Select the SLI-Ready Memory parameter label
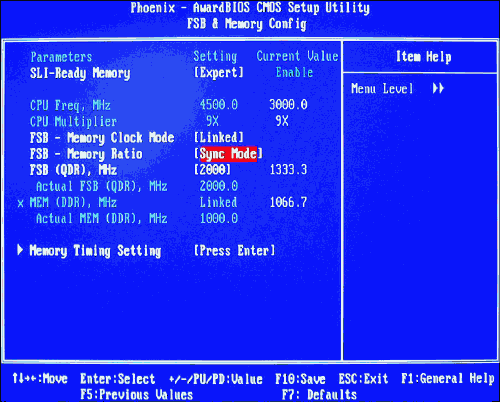Image resolution: width=500 pixels, height=402 pixels. click(x=80, y=73)
